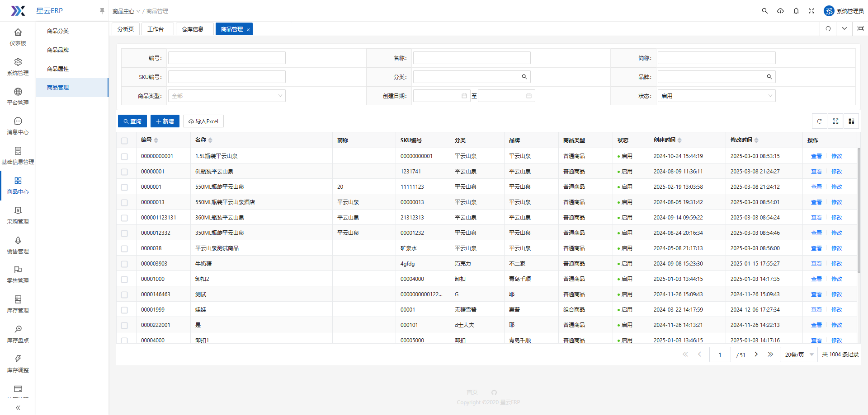
Task: Open the 20条/页 page size dropdown
Action: coord(798,354)
